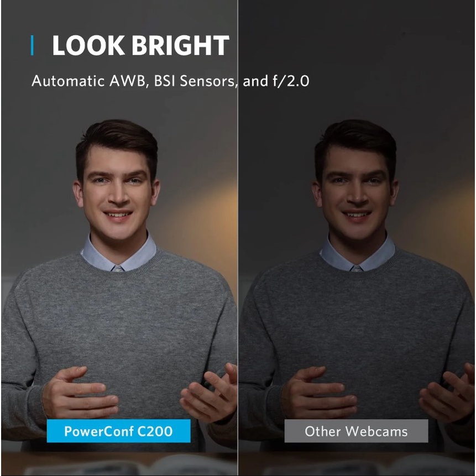This screenshot has height=476, width=476.
Task: Click the blue shirt collar in bright image
Action: coord(118,254)
